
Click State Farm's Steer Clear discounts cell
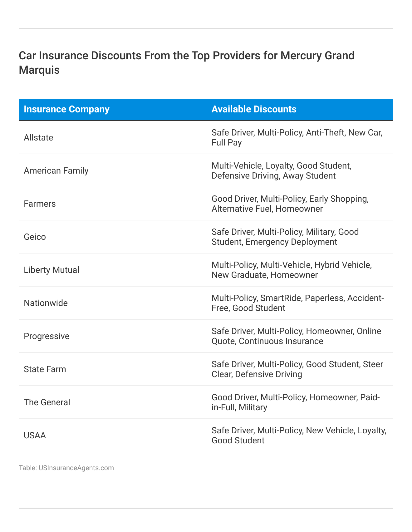(x=297, y=369)
